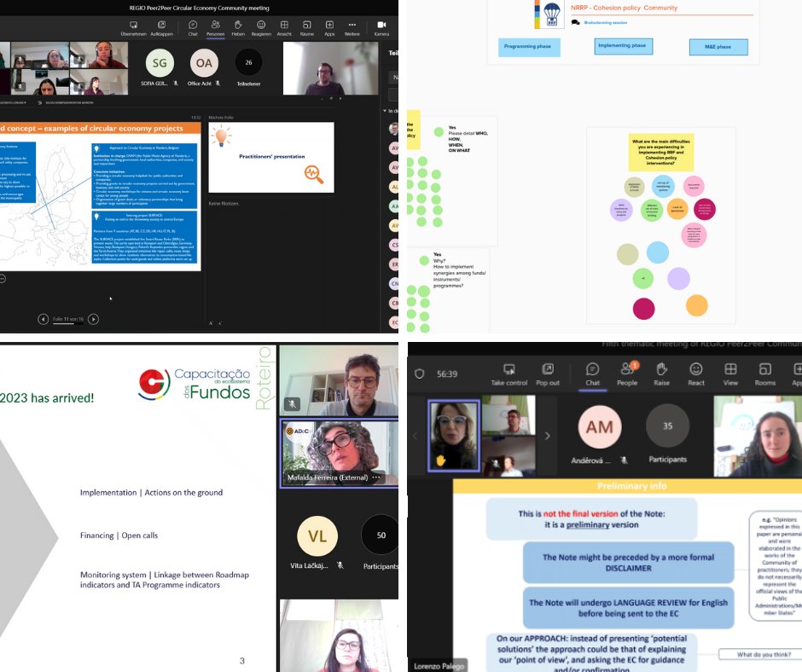
Task: Click Take control in the meeting toolbar
Action: (x=509, y=375)
